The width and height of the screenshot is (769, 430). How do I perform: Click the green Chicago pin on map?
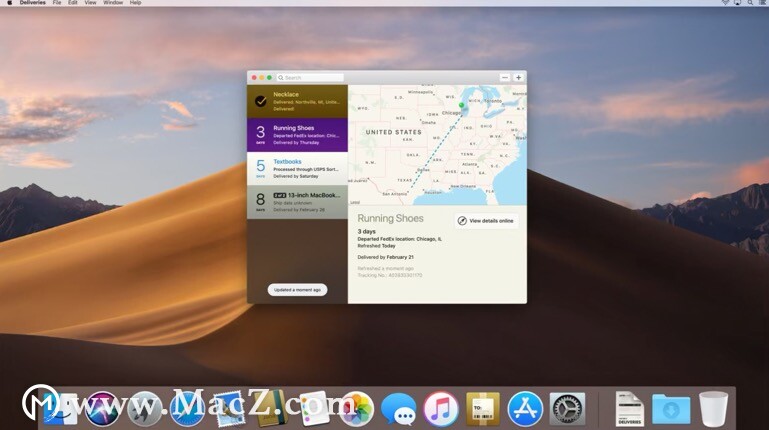tap(461, 105)
